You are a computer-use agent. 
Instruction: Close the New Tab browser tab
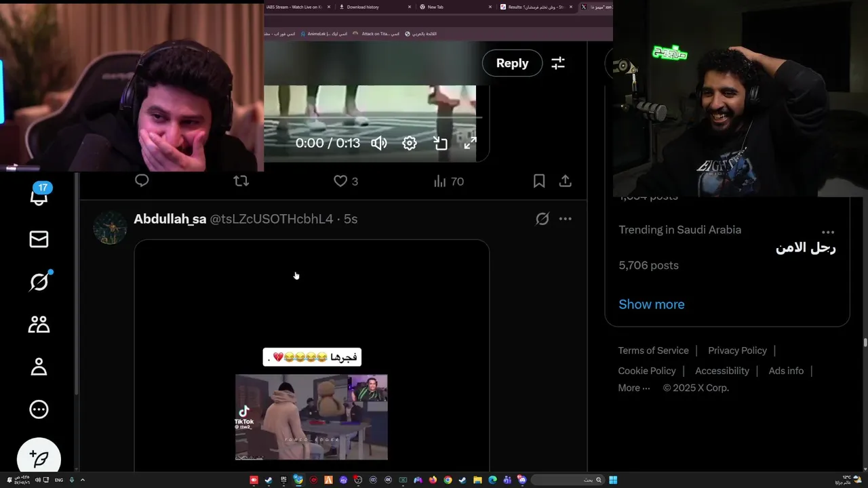click(490, 7)
